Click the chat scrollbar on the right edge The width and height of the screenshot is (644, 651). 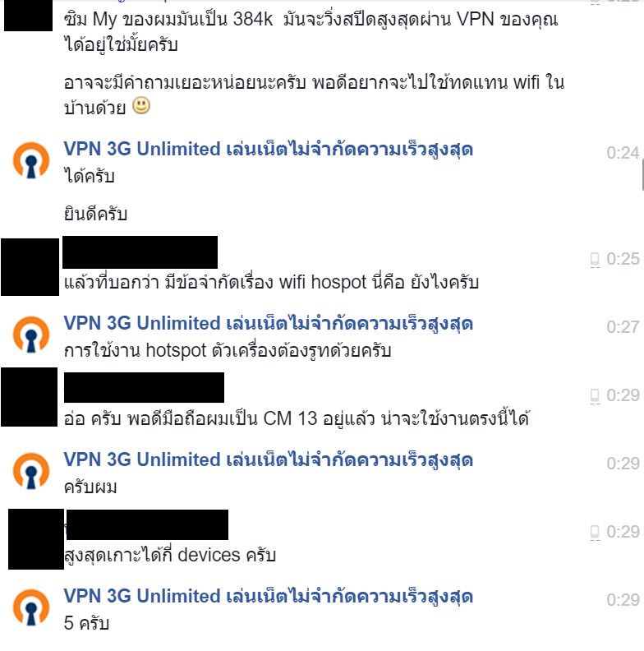click(642, 174)
